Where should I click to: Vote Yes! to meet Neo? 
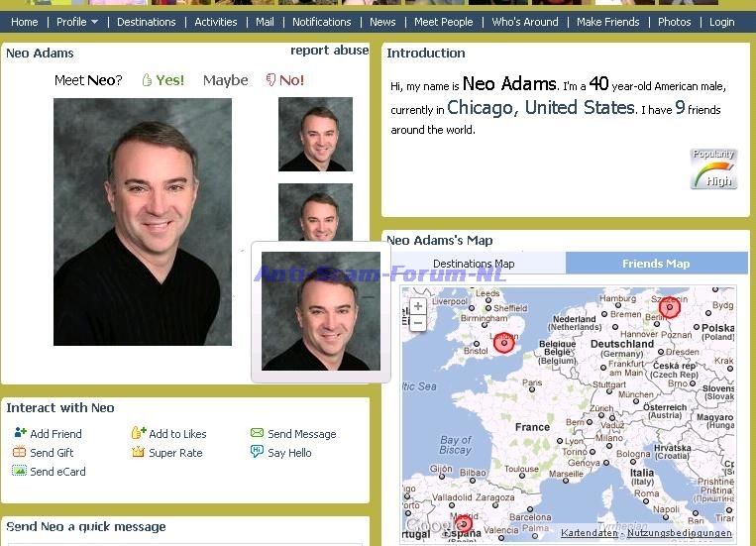[163, 80]
